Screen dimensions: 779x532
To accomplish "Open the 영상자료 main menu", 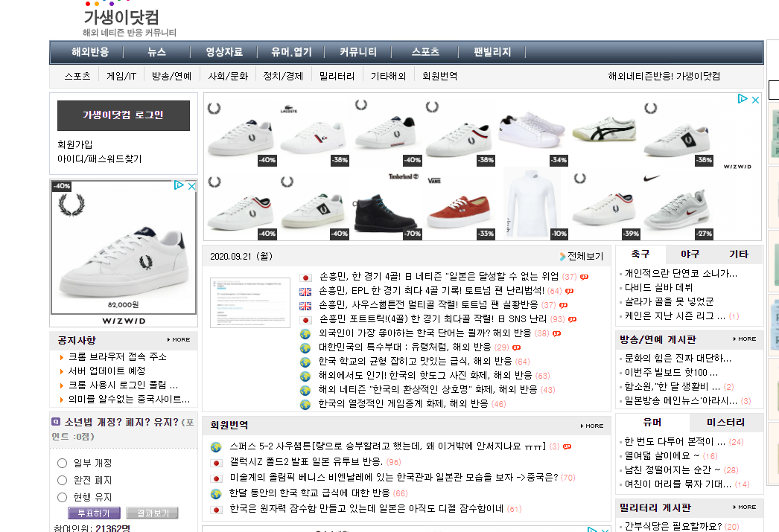I will (x=224, y=52).
